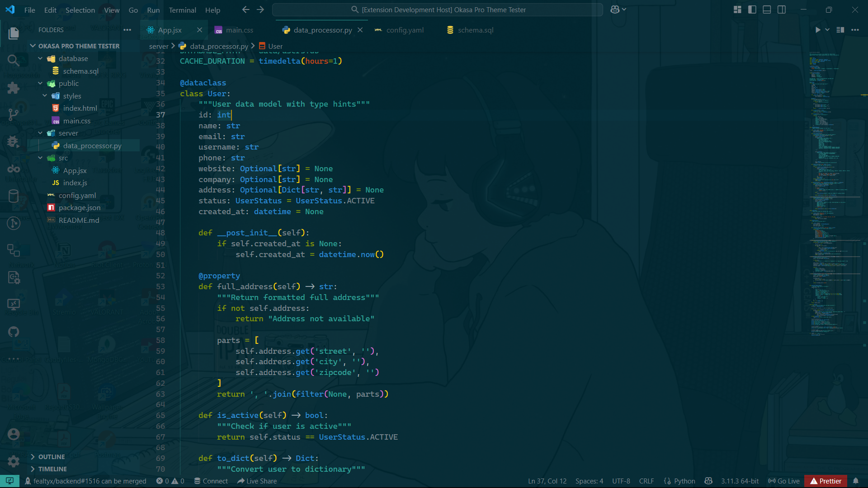Toggle the Secondary Side Bar layout button
The height and width of the screenshot is (488, 868).
tap(782, 9)
